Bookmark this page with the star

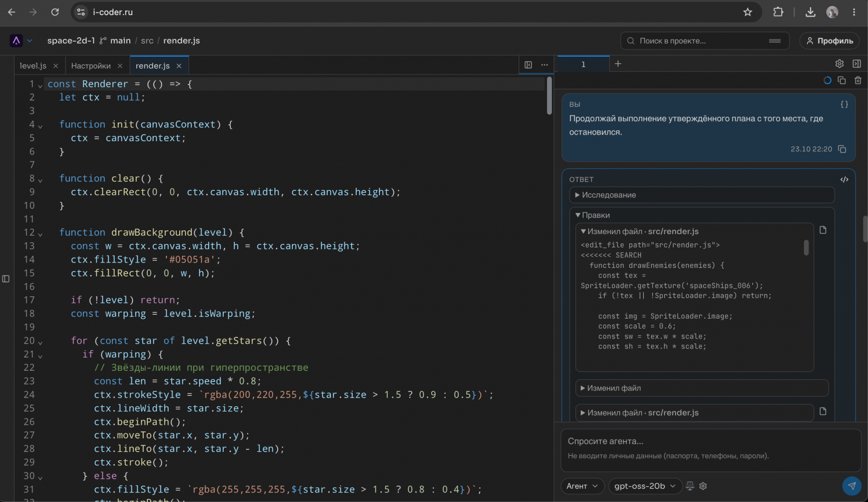(748, 12)
